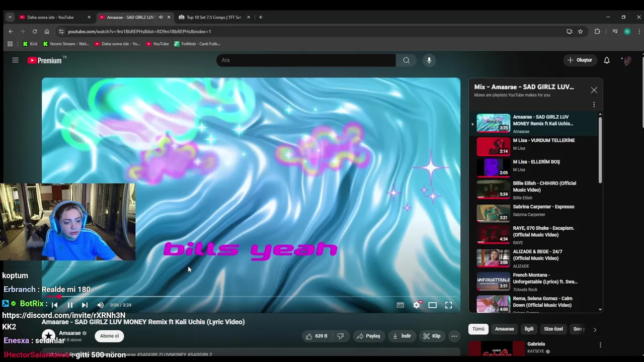The image size is (644, 362).
Task: Open the tab search dropdown
Action: [x=10, y=17]
